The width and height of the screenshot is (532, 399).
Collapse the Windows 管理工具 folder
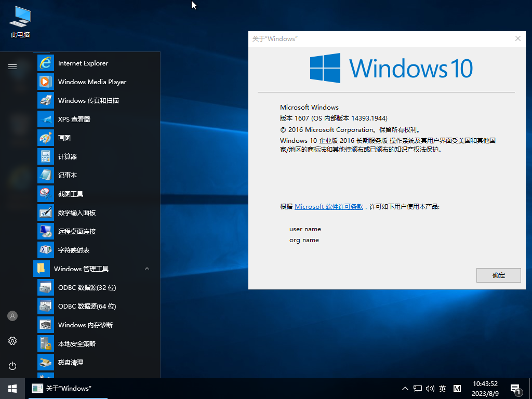coord(147,269)
